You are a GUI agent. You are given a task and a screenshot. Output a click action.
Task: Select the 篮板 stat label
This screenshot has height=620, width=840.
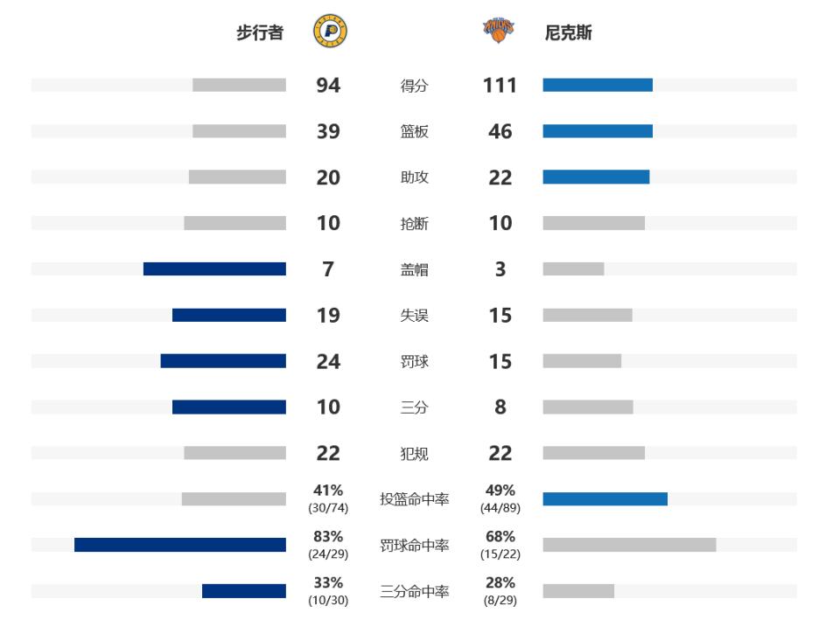click(414, 132)
